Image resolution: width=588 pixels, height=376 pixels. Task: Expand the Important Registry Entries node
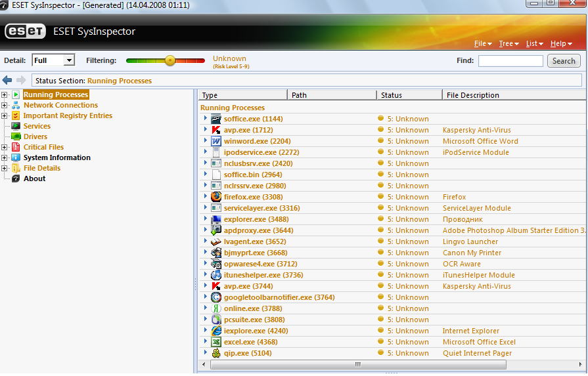(4, 115)
